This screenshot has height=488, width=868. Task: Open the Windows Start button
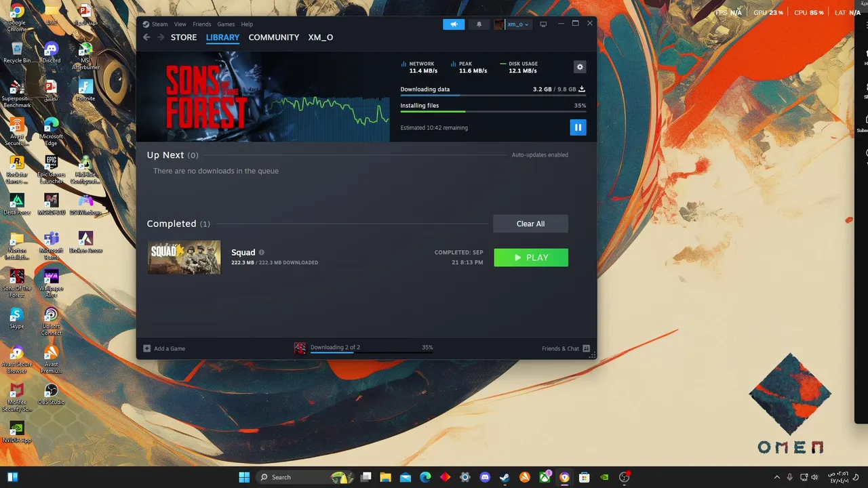[244, 477]
